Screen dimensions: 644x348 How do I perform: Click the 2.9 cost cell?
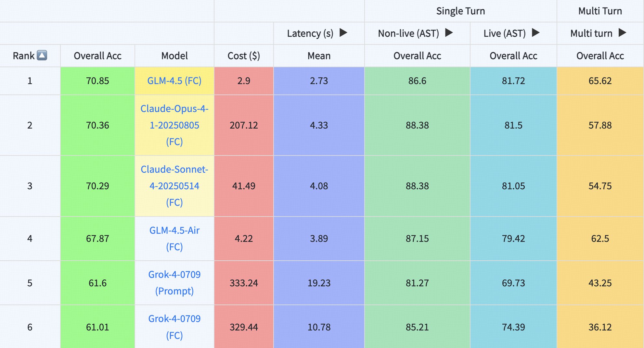click(x=244, y=81)
